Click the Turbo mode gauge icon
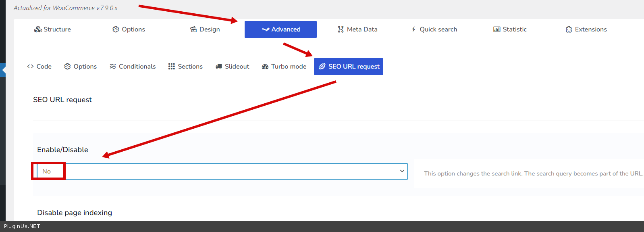The height and width of the screenshot is (232, 644). [x=265, y=67]
